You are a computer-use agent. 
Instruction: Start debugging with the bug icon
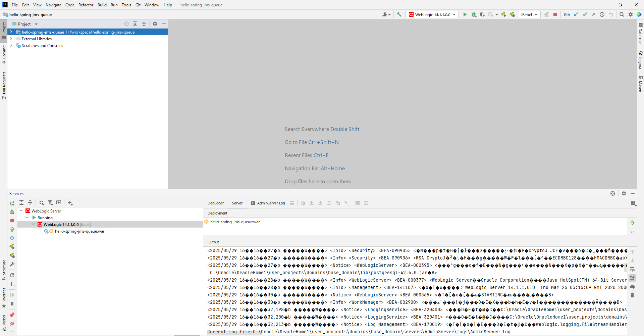[x=474, y=14]
